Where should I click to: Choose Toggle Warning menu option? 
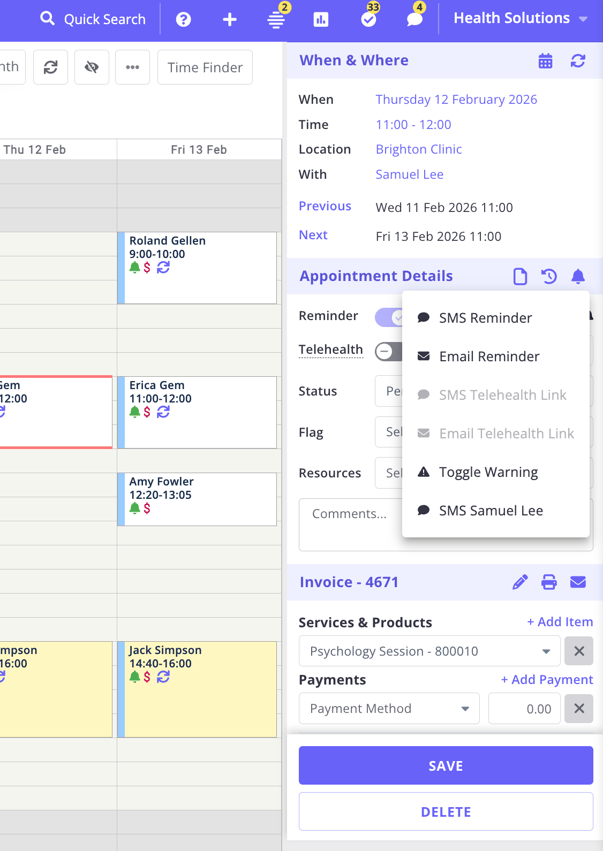(488, 472)
